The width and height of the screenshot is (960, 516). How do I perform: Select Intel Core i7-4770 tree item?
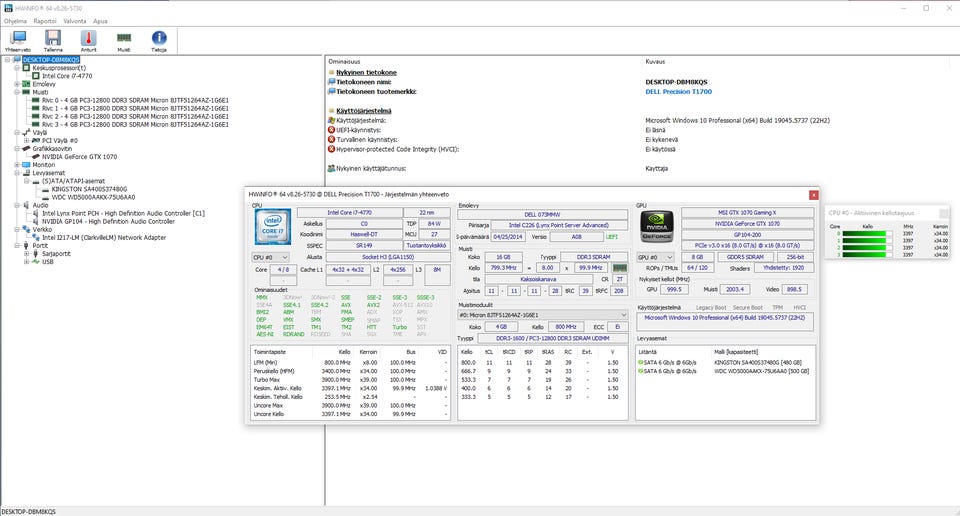pyautogui.click(x=68, y=76)
